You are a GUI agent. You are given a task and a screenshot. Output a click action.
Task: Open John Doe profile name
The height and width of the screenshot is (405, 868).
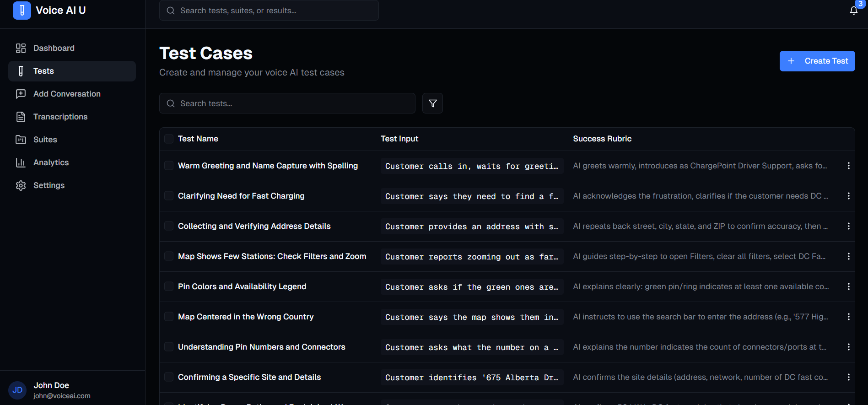click(x=51, y=385)
